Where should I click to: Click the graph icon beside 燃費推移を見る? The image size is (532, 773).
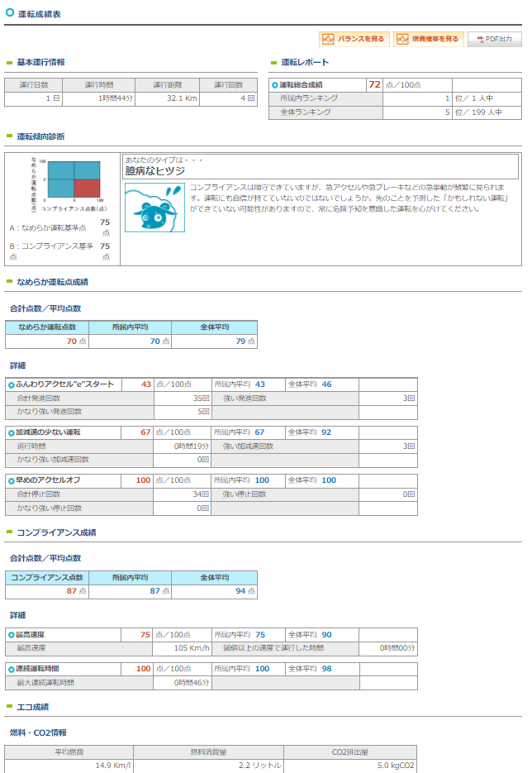tap(402, 39)
